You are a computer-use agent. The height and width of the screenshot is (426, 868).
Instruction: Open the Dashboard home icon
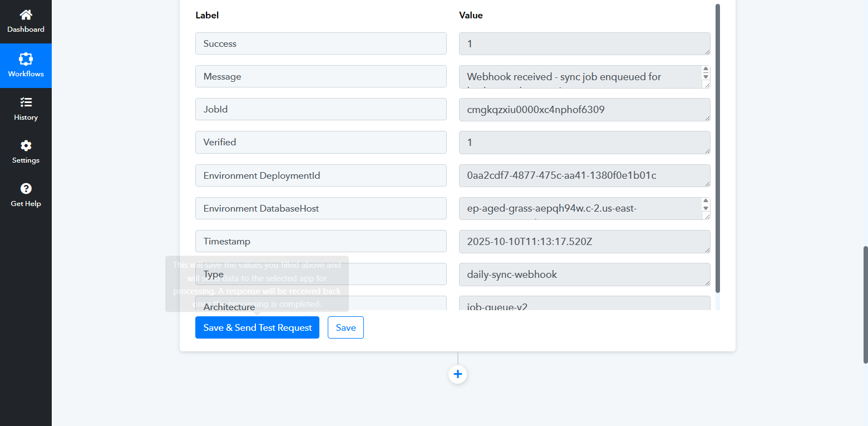click(26, 15)
